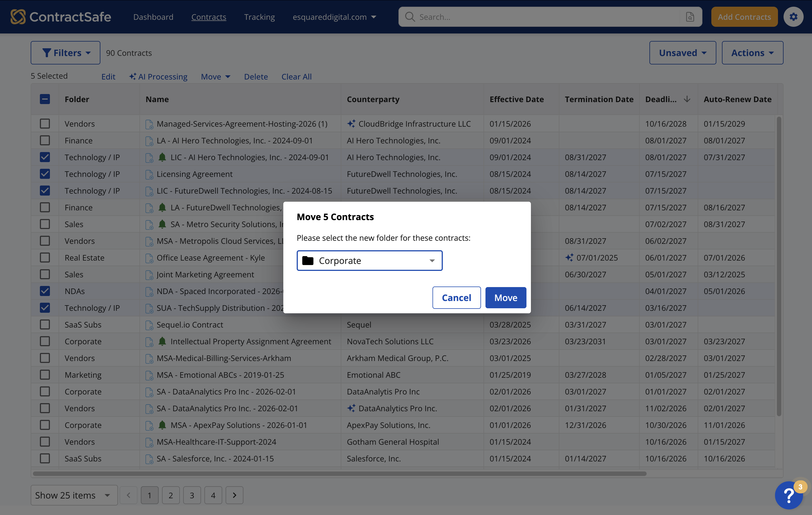Click the ContractSafe logo icon
The image size is (812, 515).
point(18,16)
